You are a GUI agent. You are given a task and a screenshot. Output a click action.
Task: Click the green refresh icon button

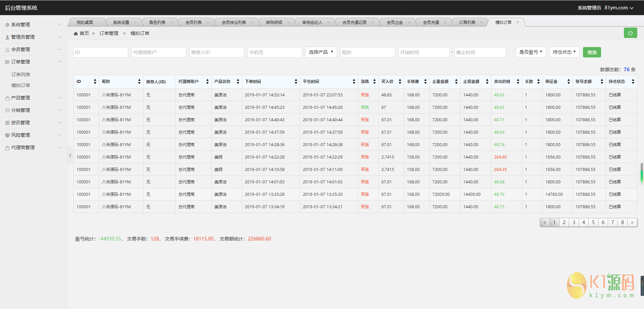click(630, 33)
